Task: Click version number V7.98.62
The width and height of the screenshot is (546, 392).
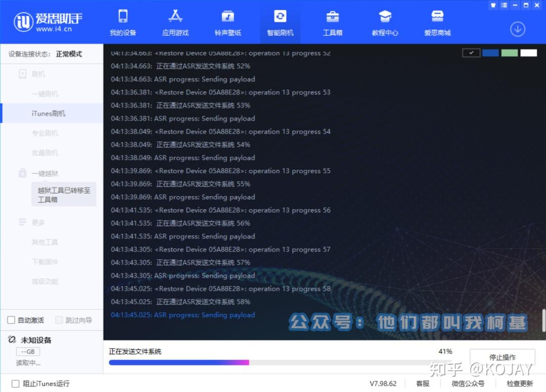Action: pos(383,383)
